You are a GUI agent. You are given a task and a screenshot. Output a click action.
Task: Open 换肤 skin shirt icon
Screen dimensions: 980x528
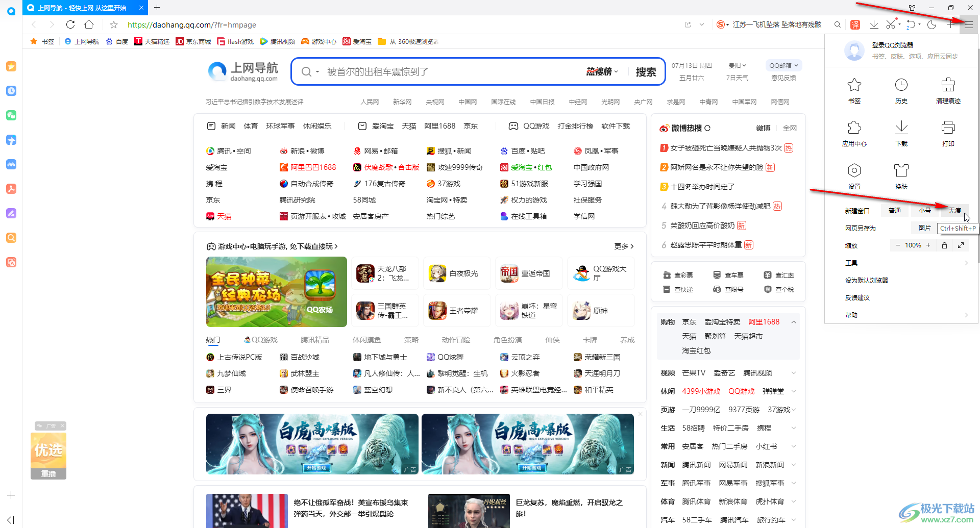(x=901, y=177)
